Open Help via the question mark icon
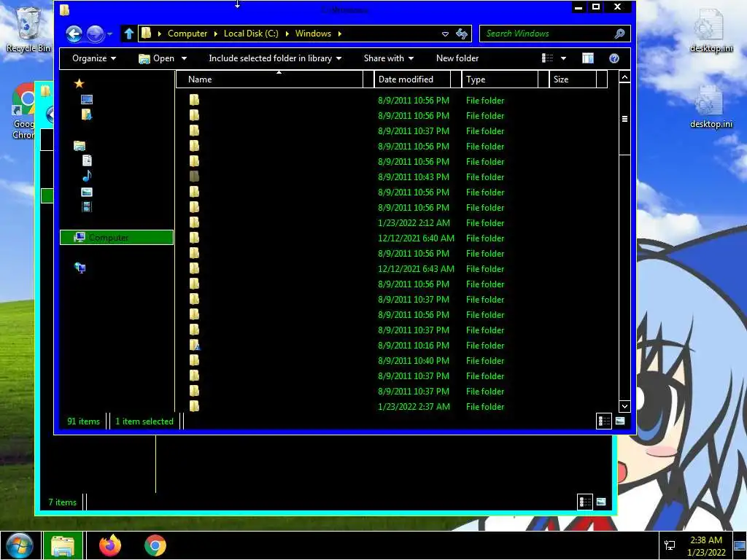The width and height of the screenshot is (747, 560). 614,58
